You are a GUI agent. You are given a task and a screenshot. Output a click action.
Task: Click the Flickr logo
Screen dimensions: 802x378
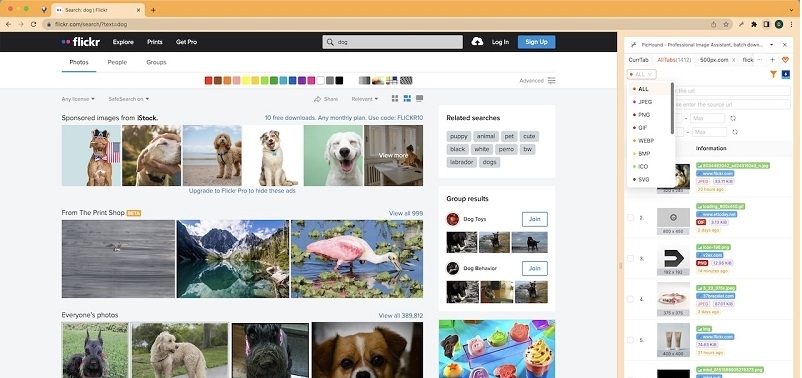(x=81, y=42)
